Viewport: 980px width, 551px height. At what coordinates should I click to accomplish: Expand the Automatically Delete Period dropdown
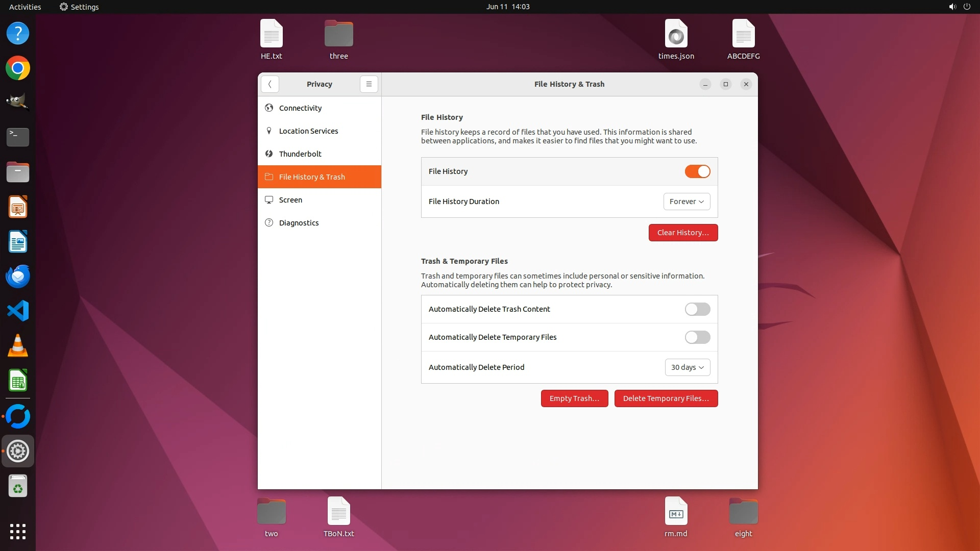pyautogui.click(x=687, y=367)
